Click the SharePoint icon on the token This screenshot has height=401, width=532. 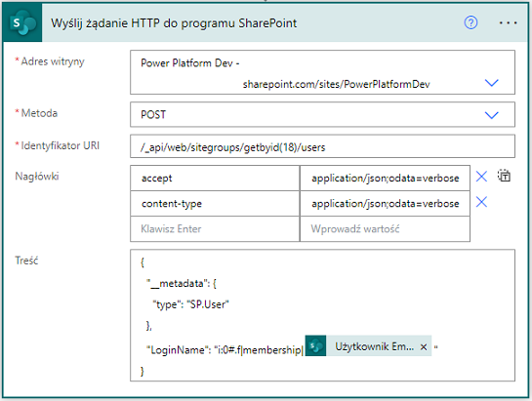coord(316,346)
